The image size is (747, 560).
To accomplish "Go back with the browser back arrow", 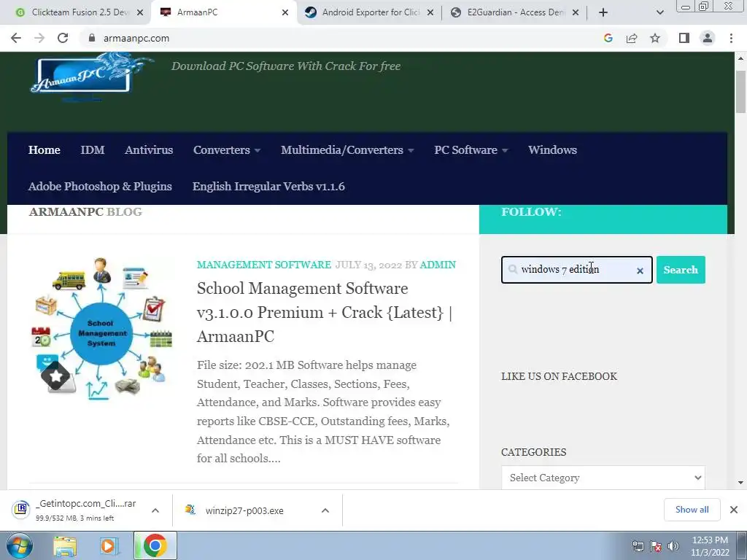I will tap(16, 38).
